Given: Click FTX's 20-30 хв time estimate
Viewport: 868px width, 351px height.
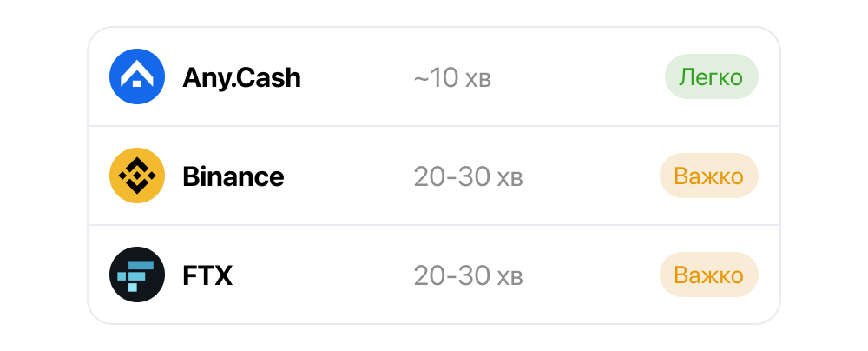Looking at the screenshot, I should click(x=469, y=275).
